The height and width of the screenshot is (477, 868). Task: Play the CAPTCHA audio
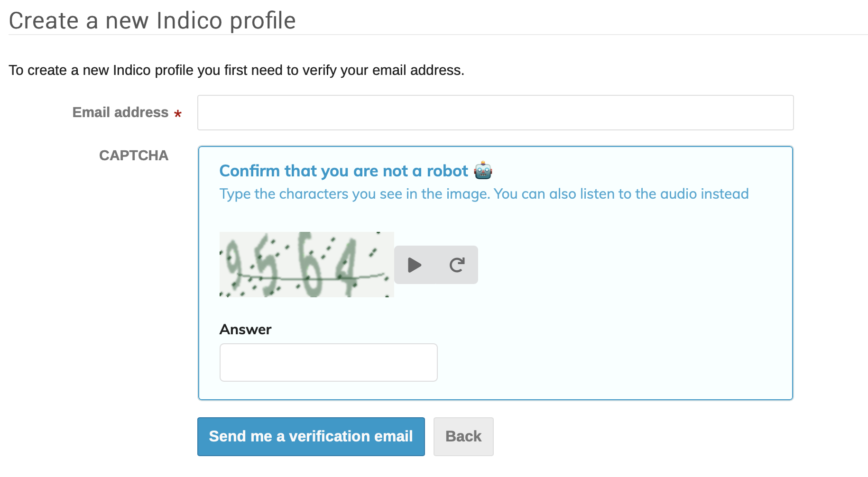pyautogui.click(x=415, y=265)
